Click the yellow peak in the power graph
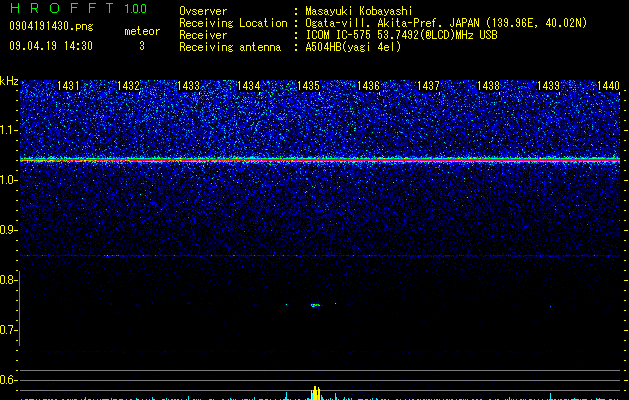629x400 pixels. pos(316,393)
